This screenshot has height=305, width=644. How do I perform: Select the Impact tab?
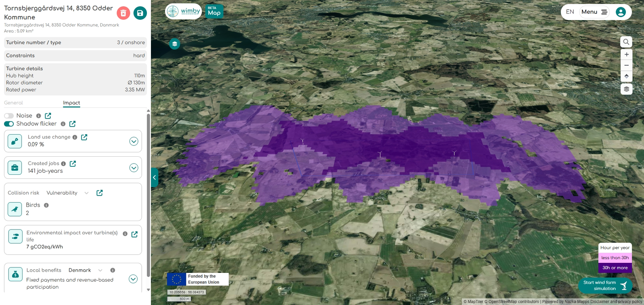click(72, 103)
